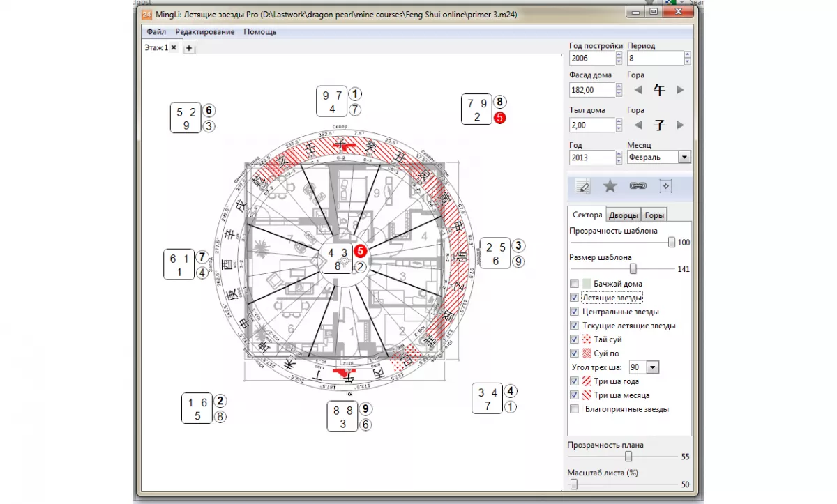
Task: Increase the Год постройки spinner value
Action: tap(619, 55)
